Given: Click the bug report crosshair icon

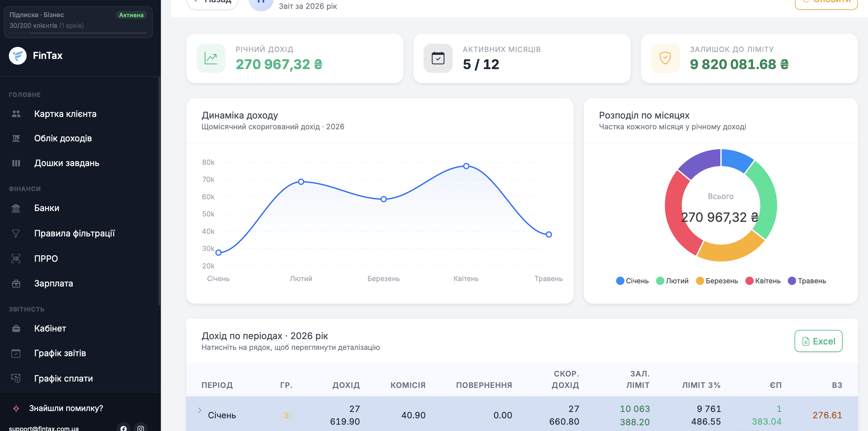Looking at the screenshot, I should pyautogui.click(x=16, y=408).
